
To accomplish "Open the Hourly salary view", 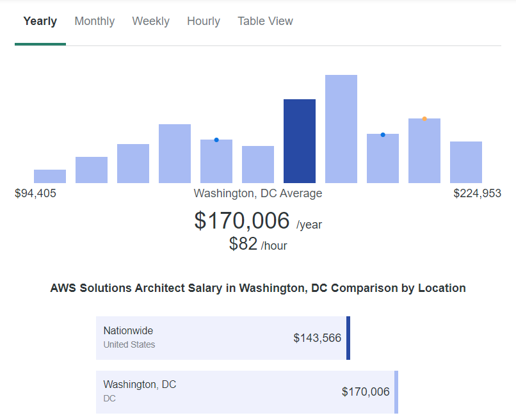I will click(x=203, y=21).
